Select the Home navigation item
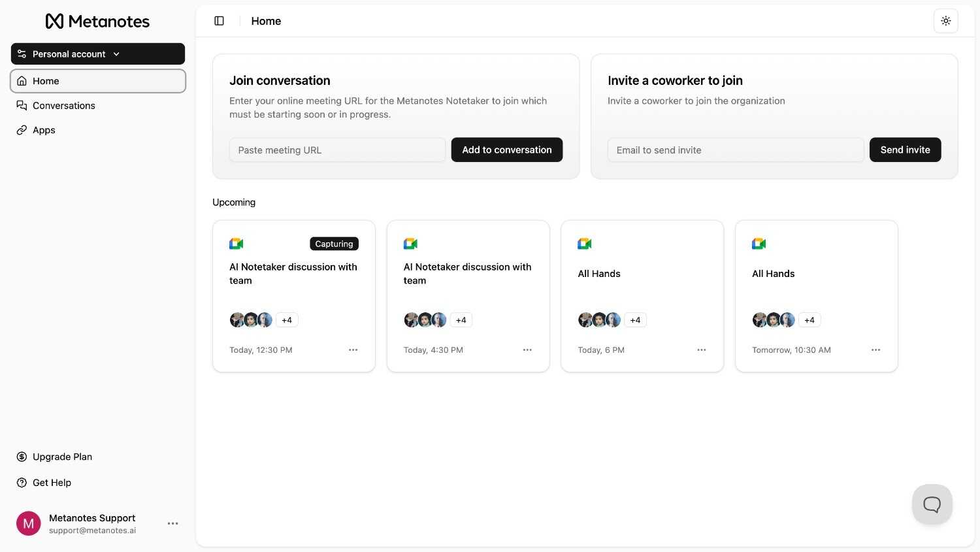 [46, 80]
